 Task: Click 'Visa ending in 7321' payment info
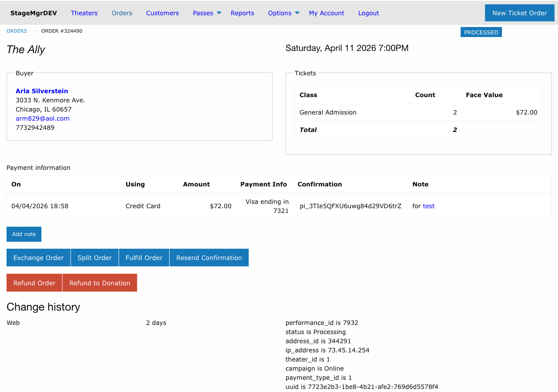pyautogui.click(x=267, y=206)
